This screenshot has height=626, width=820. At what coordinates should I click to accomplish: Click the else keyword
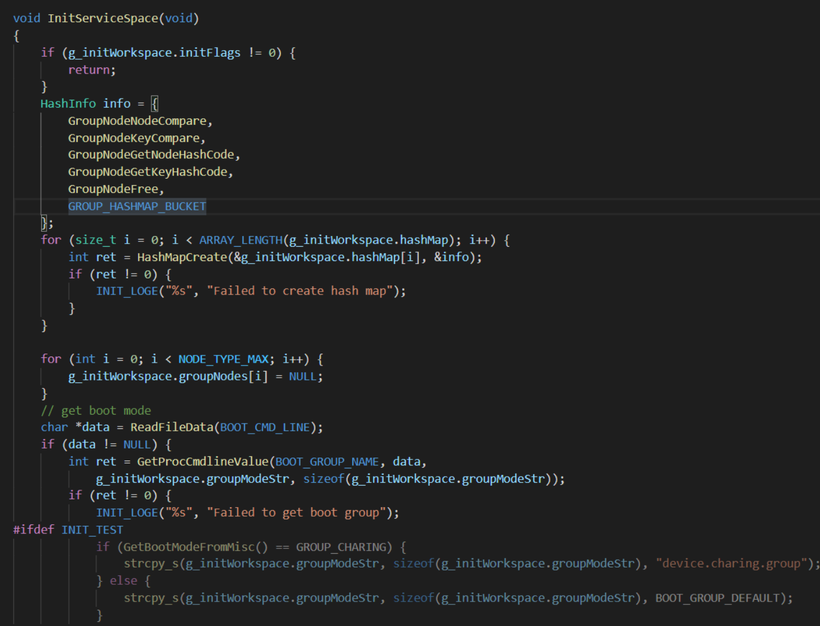click(x=123, y=581)
